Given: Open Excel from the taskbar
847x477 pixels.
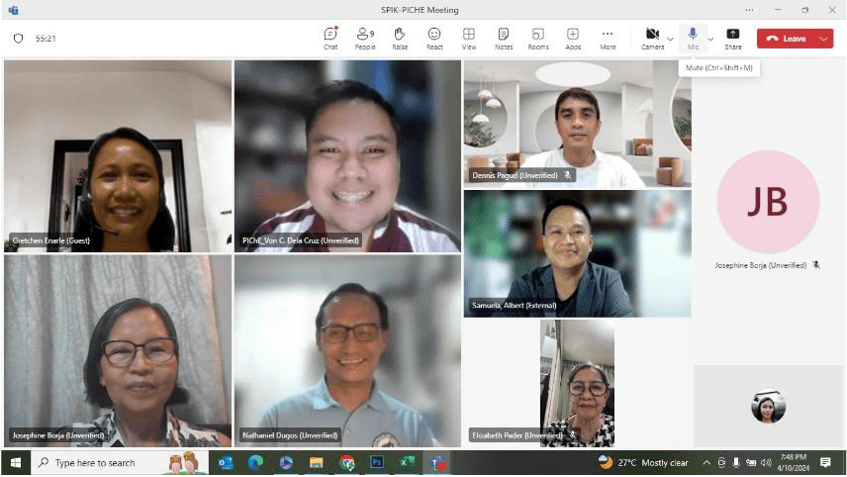Looking at the screenshot, I should (407, 463).
